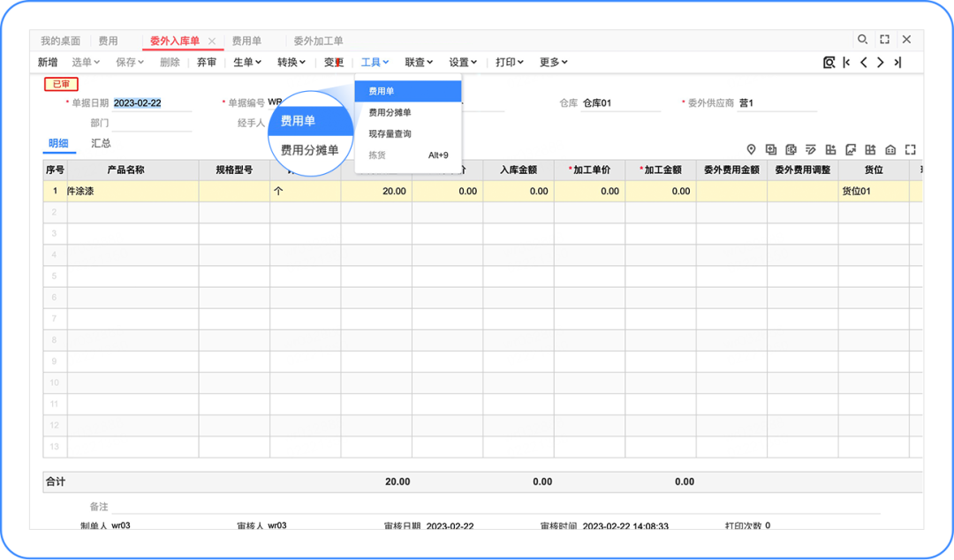The height and width of the screenshot is (560, 954).
Task: Open the 打印 dropdown menu
Action: point(508,62)
